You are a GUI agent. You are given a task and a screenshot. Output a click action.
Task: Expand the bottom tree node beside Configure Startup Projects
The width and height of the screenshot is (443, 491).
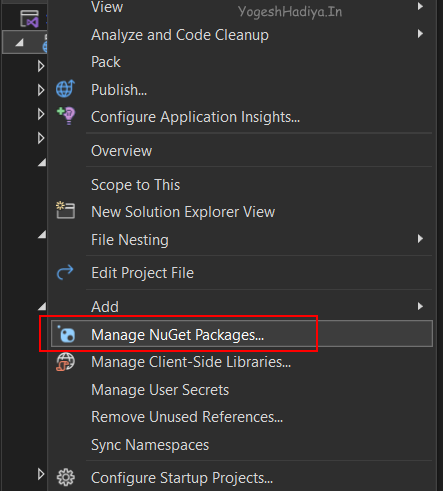pos(41,474)
